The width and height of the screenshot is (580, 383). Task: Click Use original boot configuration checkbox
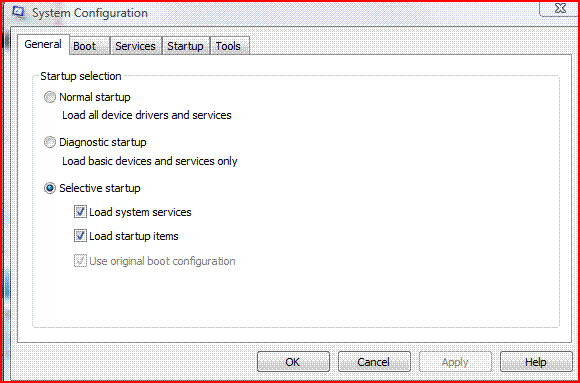point(80,261)
